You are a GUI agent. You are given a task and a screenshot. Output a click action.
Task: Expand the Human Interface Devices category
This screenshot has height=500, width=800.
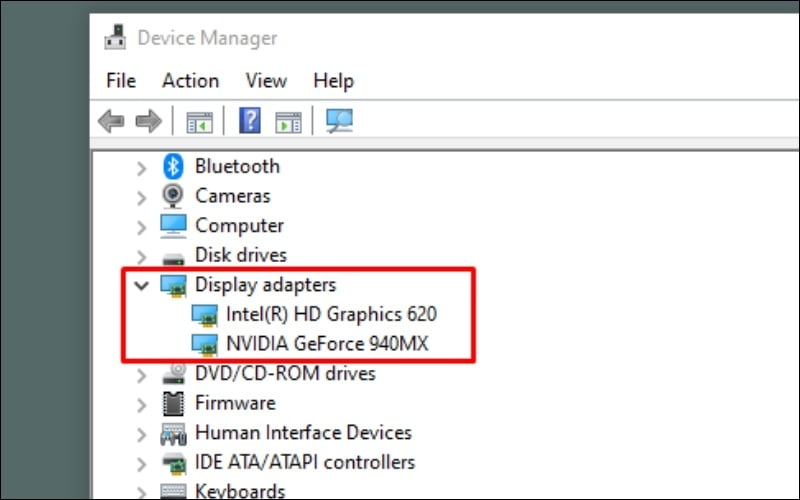(x=141, y=434)
